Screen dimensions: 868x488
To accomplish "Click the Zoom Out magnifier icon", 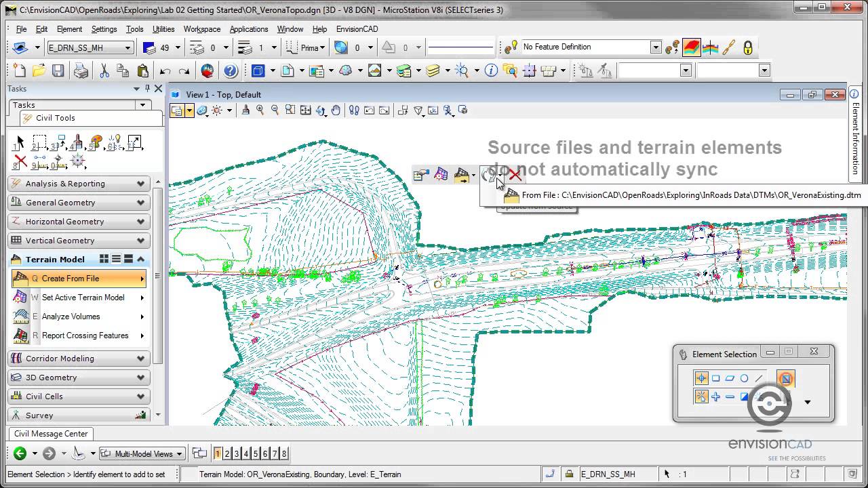I will (275, 110).
